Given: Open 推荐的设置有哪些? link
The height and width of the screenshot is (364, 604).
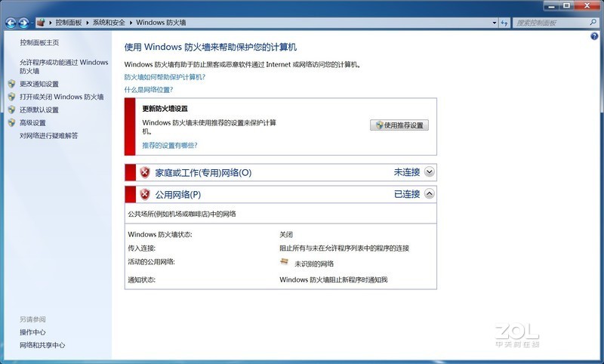Looking at the screenshot, I should [170, 145].
